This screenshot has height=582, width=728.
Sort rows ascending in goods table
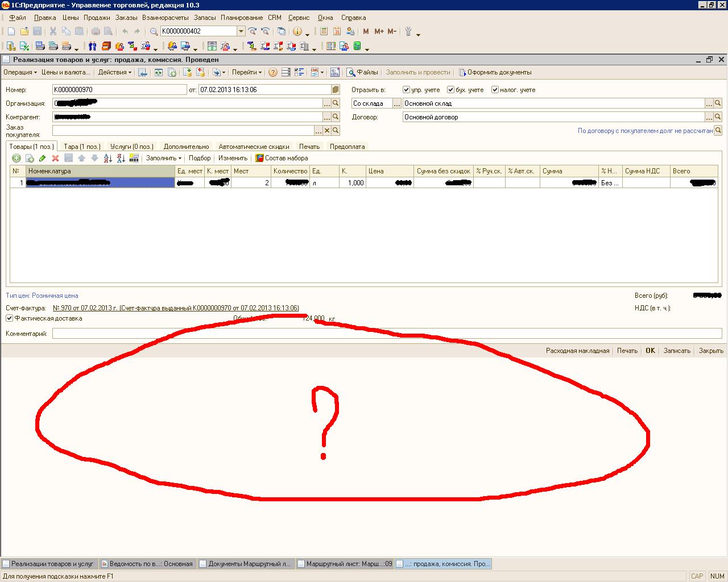point(108,159)
